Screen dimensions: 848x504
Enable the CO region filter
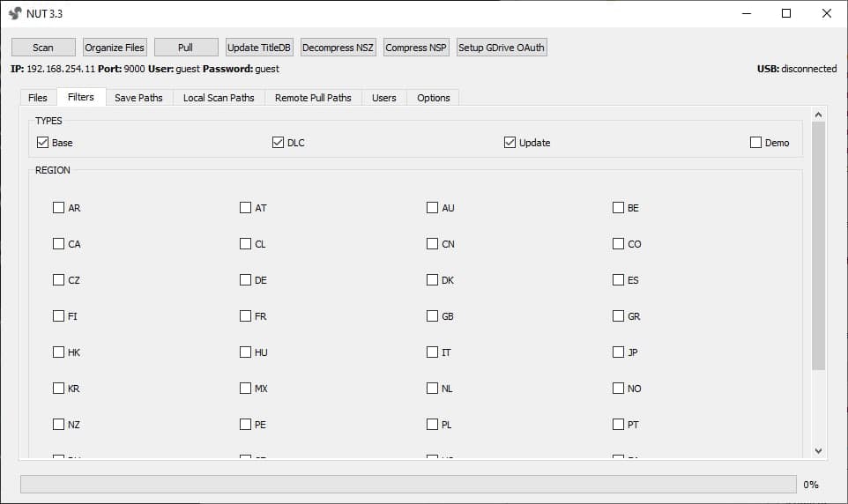[618, 244]
